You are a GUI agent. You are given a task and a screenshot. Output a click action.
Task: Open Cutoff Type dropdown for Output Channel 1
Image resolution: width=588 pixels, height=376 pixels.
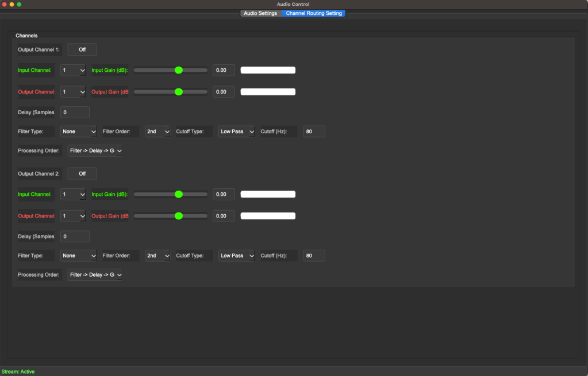coord(236,131)
